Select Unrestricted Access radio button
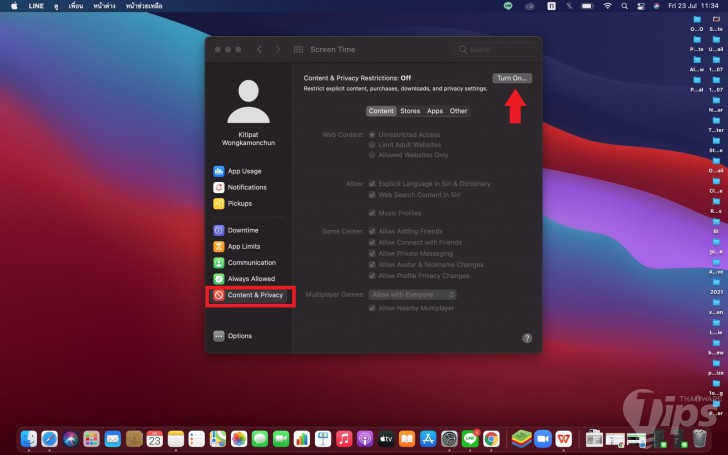 372,135
